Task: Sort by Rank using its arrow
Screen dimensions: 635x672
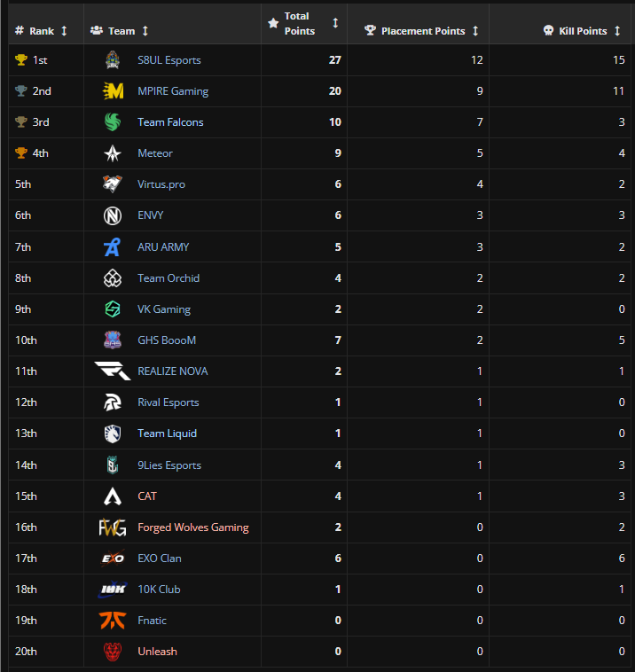Action: (64, 31)
